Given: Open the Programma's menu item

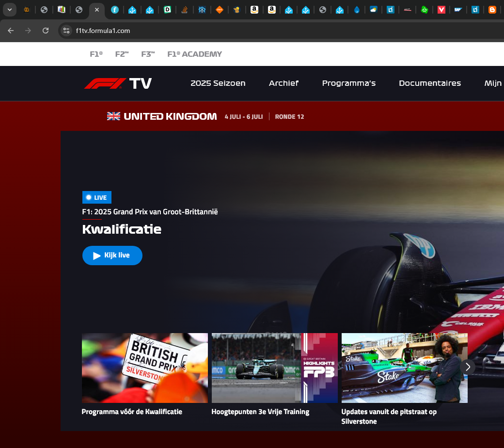Looking at the screenshot, I should click(x=349, y=83).
